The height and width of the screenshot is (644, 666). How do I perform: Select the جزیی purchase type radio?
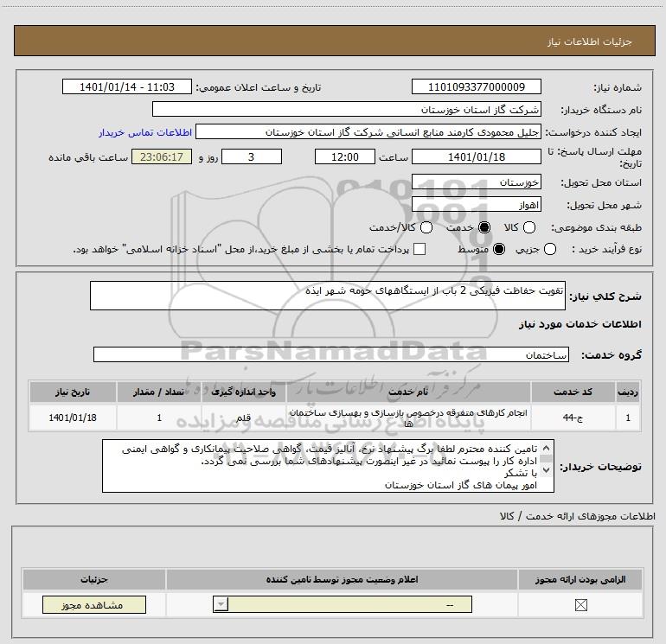[x=549, y=249]
